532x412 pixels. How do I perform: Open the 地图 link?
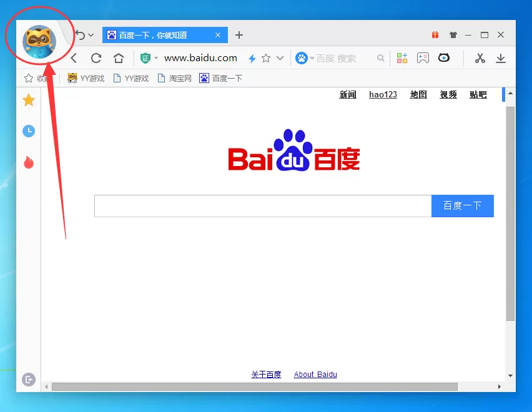click(x=418, y=95)
